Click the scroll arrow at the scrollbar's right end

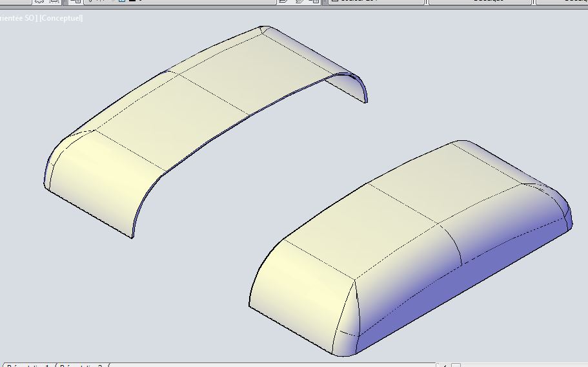(445, 365)
